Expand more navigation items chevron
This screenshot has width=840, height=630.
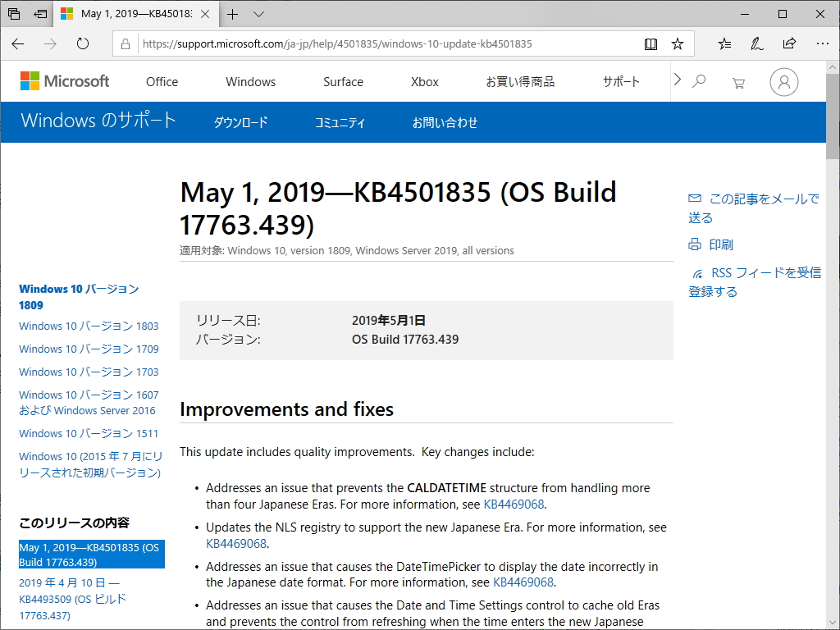(678, 80)
